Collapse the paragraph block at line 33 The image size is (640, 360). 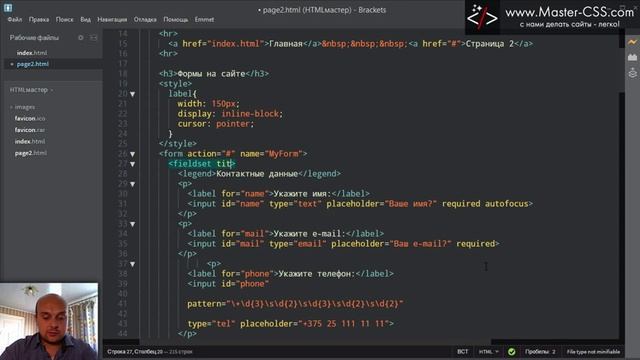(133, 224)
